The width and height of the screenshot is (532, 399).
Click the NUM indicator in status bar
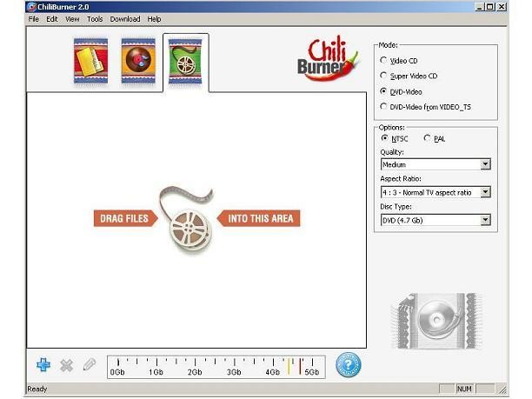(464, 389)
